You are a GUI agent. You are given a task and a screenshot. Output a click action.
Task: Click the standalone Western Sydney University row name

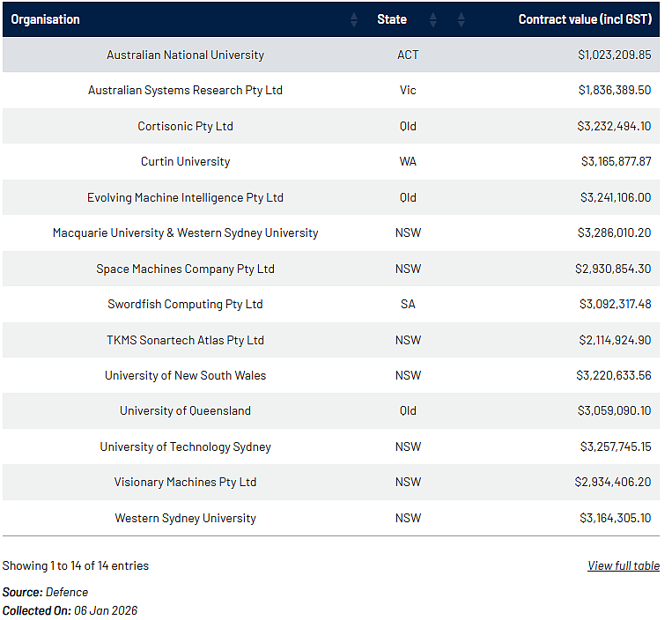click(185, 518)
